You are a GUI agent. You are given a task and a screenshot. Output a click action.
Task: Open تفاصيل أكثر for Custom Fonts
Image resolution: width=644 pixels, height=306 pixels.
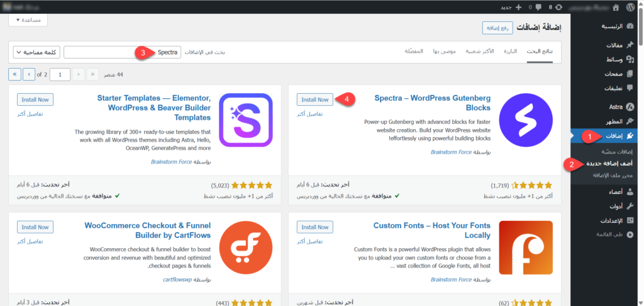[309, 241]
